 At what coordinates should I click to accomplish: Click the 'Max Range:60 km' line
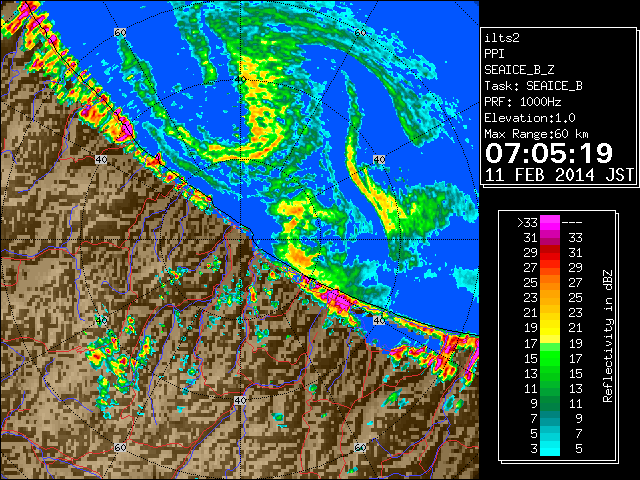point(536,134)
